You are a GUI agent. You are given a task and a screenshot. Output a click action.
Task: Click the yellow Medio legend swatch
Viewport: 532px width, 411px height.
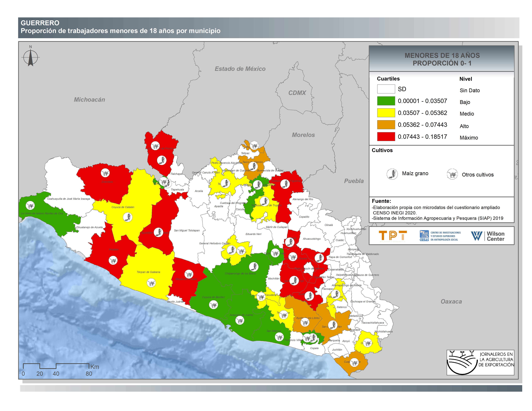[x=386, y=113]
